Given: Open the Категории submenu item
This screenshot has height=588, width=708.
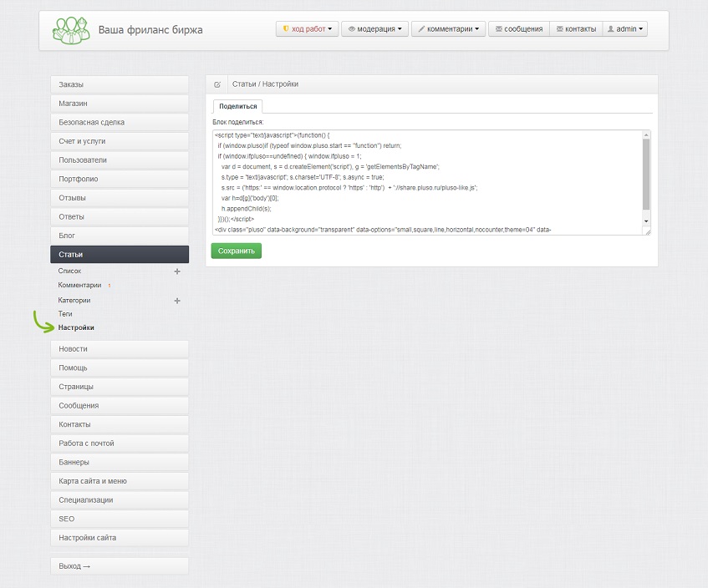Looking at the screenshot, I should [74, 300].
